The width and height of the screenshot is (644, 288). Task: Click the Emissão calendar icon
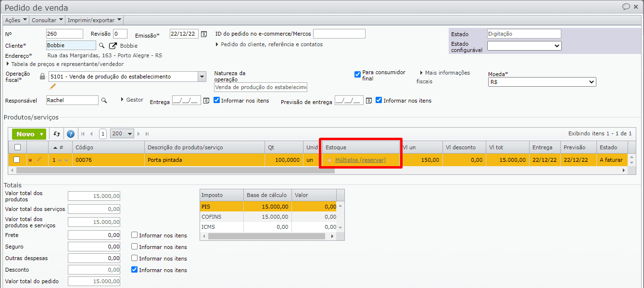(204, 34)
